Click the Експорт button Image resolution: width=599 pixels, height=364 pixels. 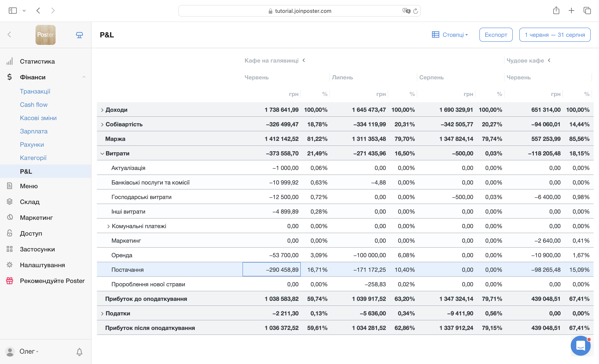click(496, 35)
